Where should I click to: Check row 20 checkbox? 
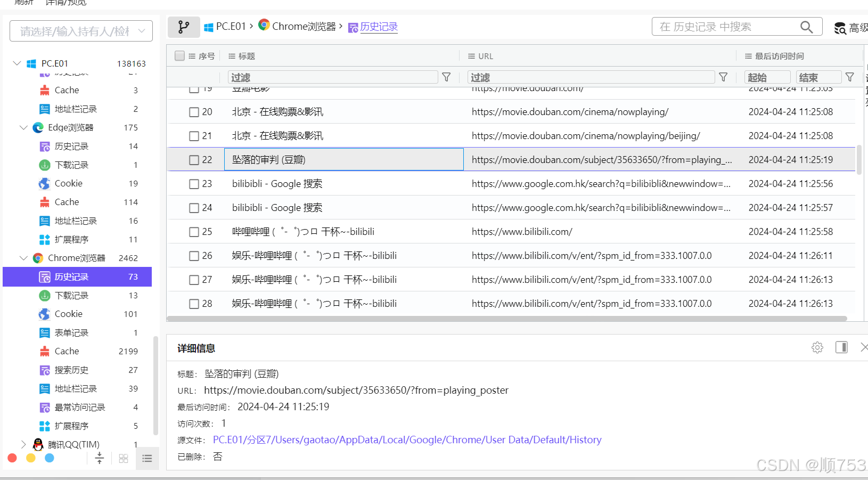tap(194, 112)
